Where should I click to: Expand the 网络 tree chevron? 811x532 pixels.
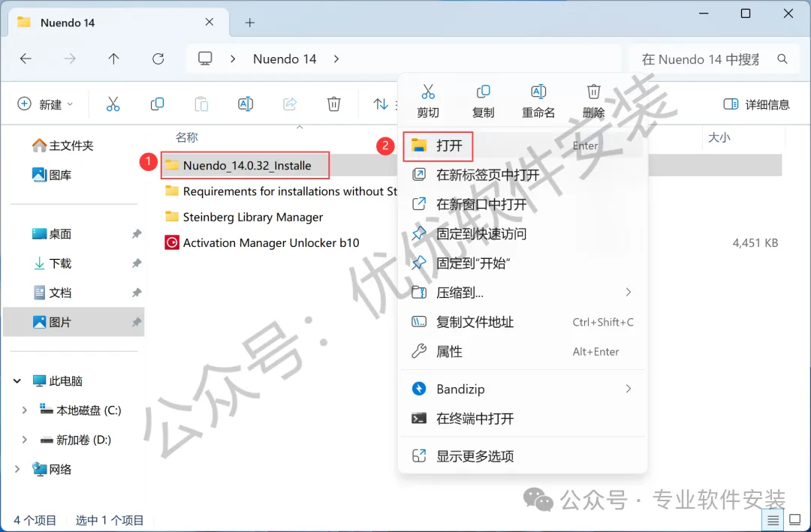point(17,470)
